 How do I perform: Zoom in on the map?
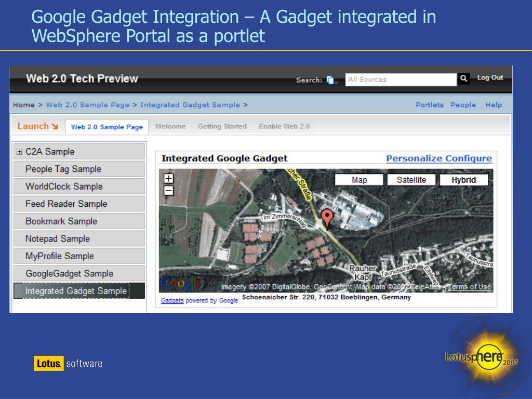coord(169,179)
